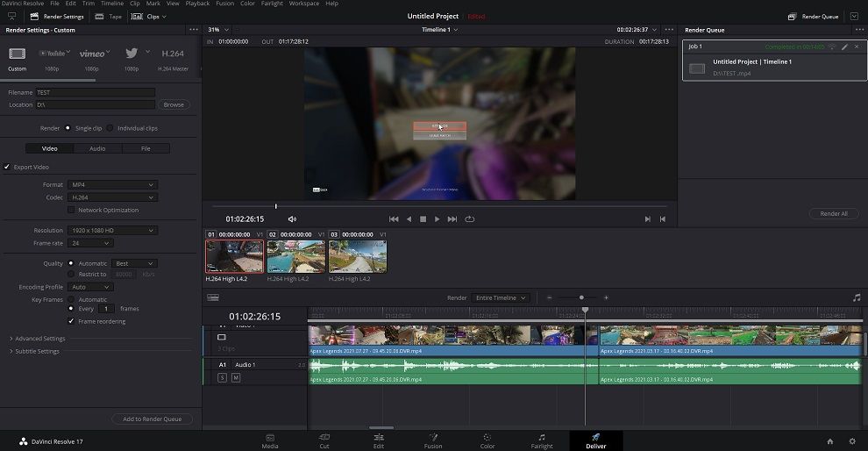Open the Fairlight page
Viewport: 868px width, 451px height.
pyautogui.click(x=541, y=441)
